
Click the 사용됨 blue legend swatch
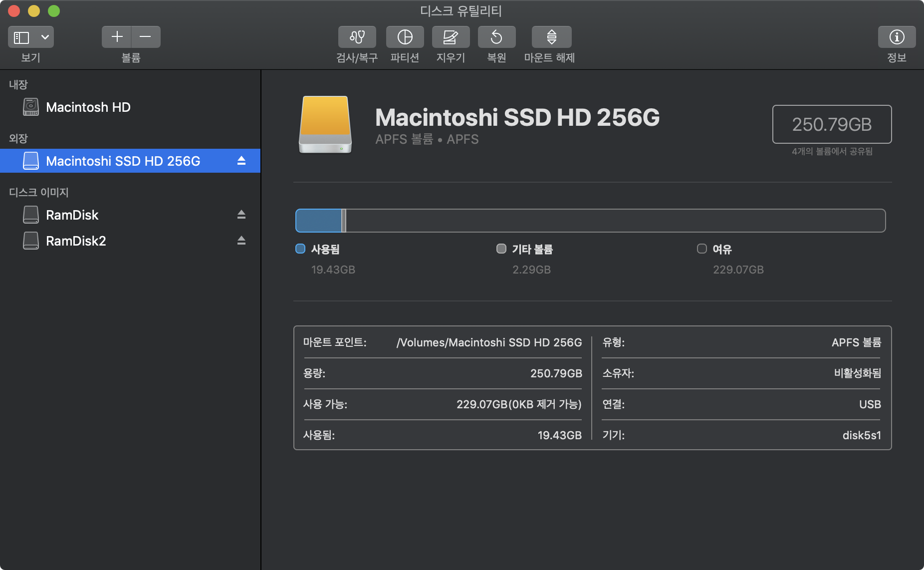pos(300,249)
